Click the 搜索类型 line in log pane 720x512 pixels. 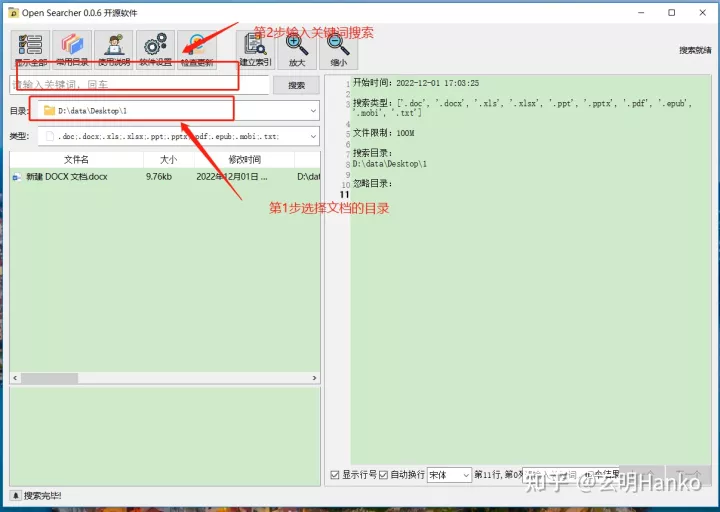[522, 108]
